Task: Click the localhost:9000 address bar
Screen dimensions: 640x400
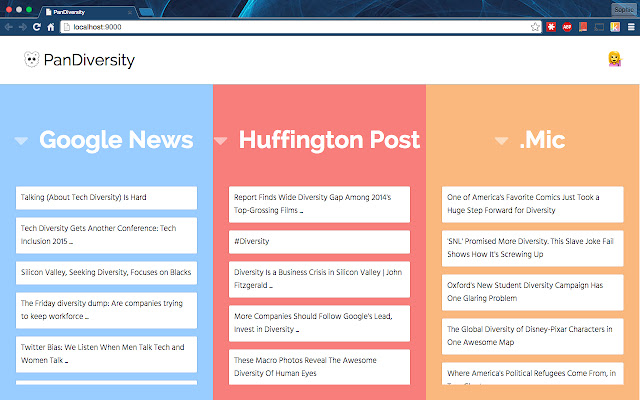Action: coord(301,27)
